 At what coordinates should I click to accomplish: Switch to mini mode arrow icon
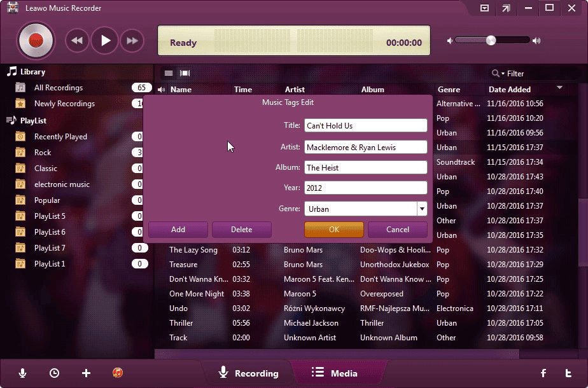507,8
